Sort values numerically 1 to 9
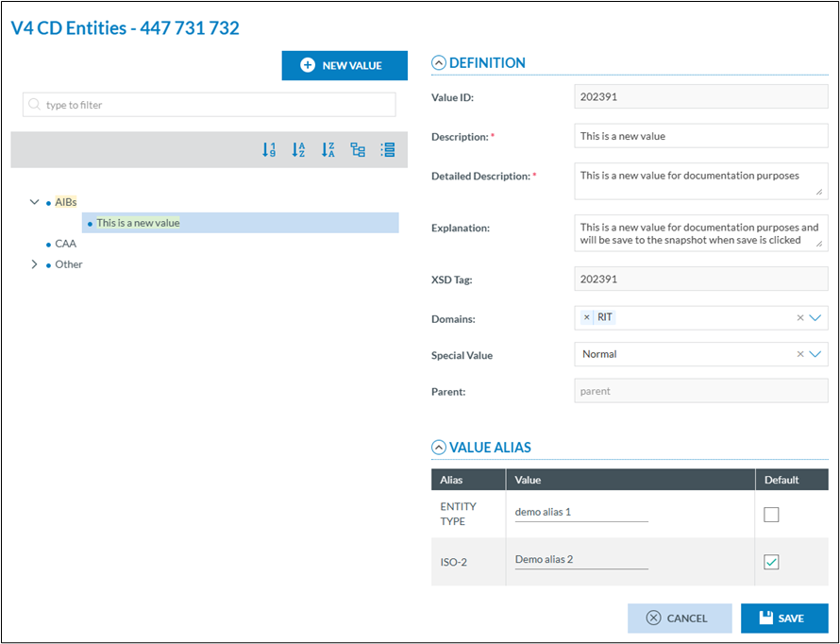The image size is (840, 644). tap(269, 150)
